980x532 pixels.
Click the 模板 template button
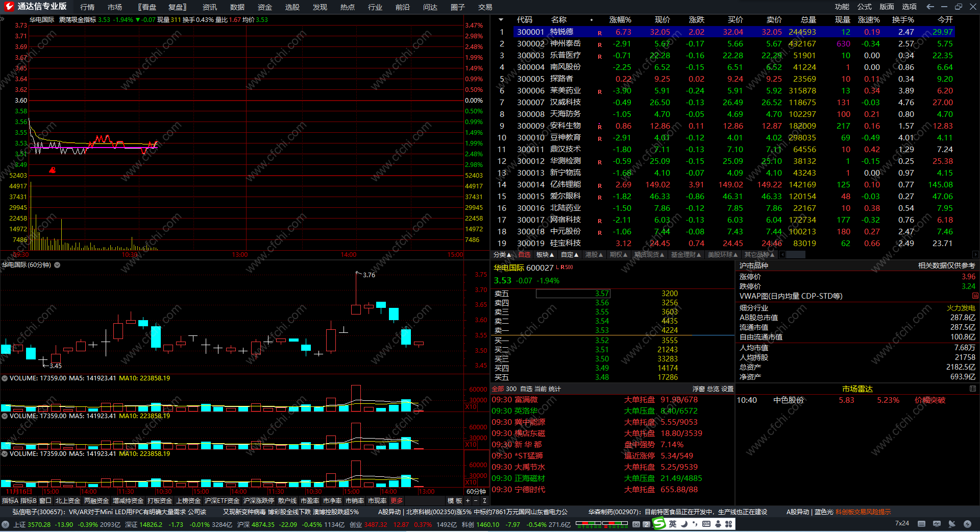[455, 501]
